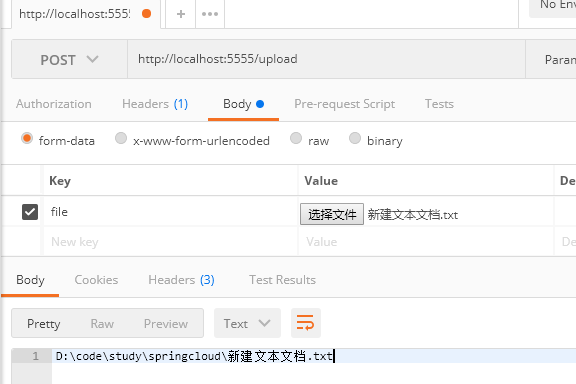Open the Pre-request Script tab

[345, 104]
